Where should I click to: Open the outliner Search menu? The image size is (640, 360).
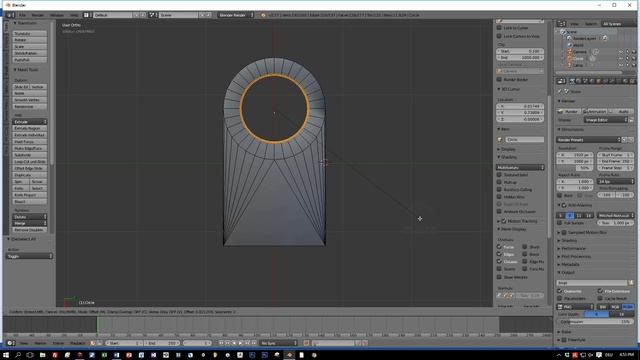point(590,24)
